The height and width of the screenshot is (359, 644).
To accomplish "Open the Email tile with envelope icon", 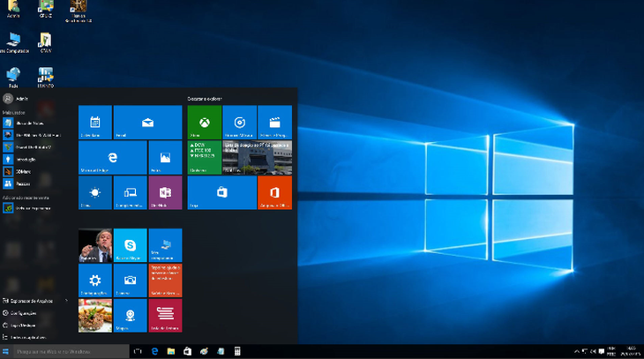I will (147, 122).
